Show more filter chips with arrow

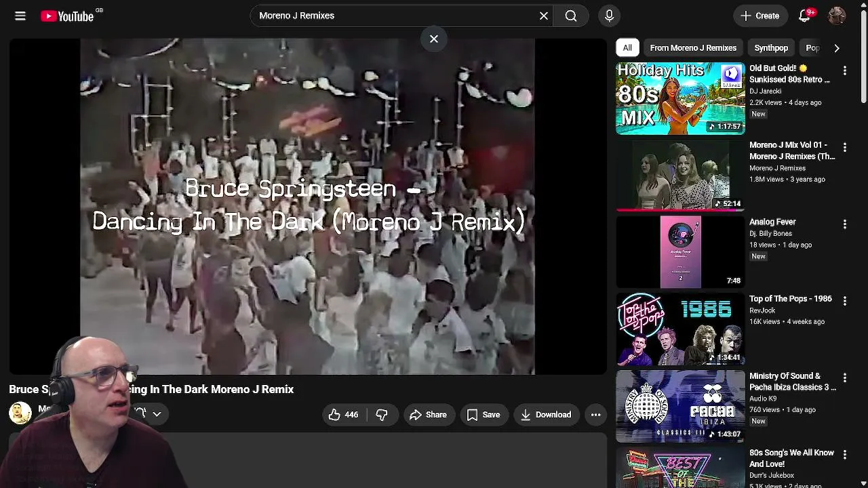(837, 48)
